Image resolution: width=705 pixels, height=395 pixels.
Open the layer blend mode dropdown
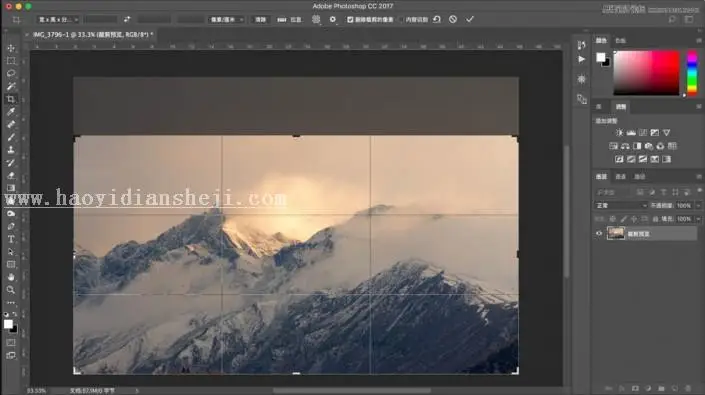(621, 205)
